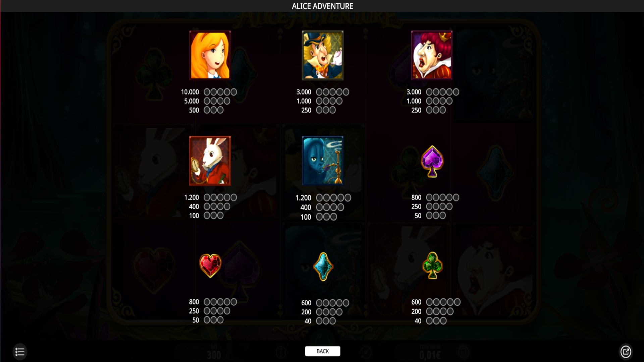Click the 800 payout under purple spade
Screen dimensions: 644x362
416,197
